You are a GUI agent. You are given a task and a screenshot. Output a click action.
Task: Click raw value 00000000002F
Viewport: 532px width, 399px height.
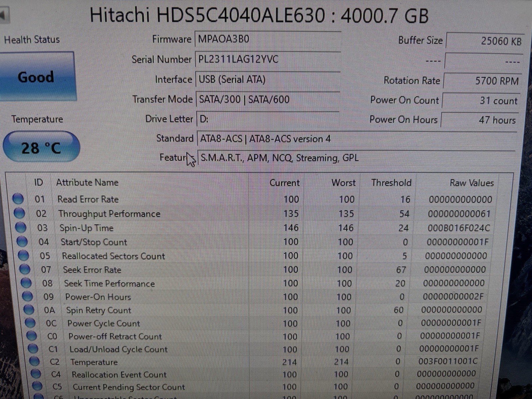[x=453, y=296]
